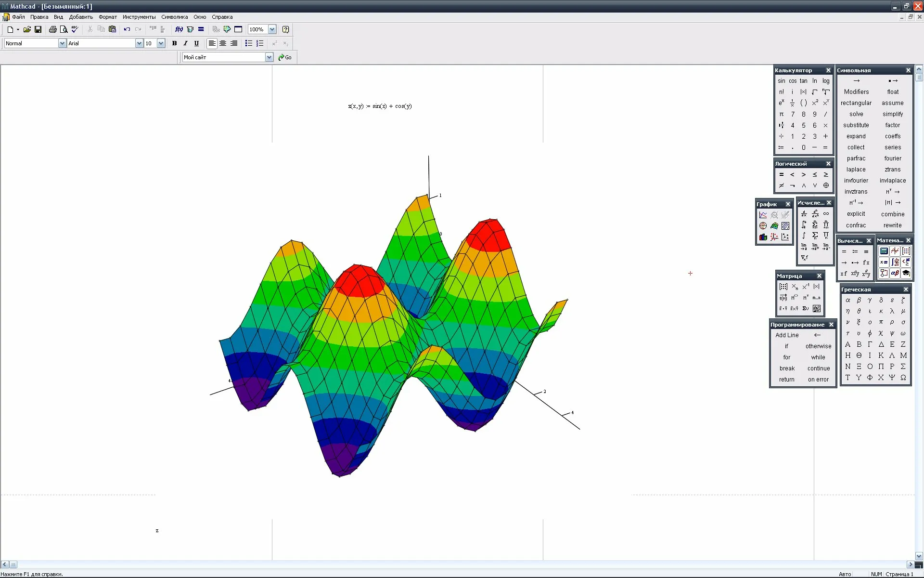Open the Insert Function f(x) toolbar icon
Screen dimensions: 924x578
pyautogui.click(x=179, y=29)
